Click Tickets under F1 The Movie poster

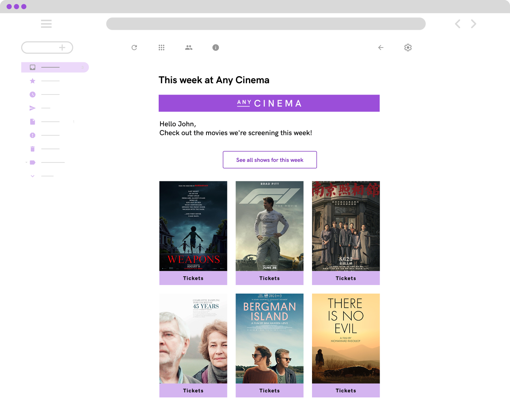pyautogui.click(x=270, y=278)
